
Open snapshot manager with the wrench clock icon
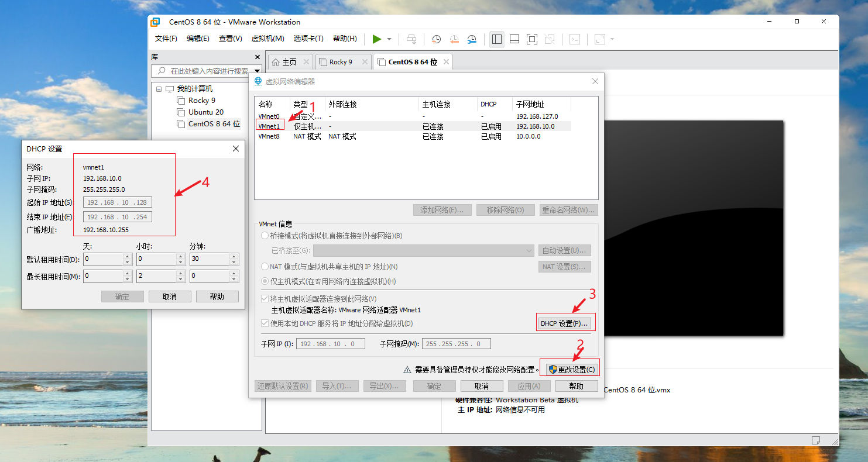point(472,39)
